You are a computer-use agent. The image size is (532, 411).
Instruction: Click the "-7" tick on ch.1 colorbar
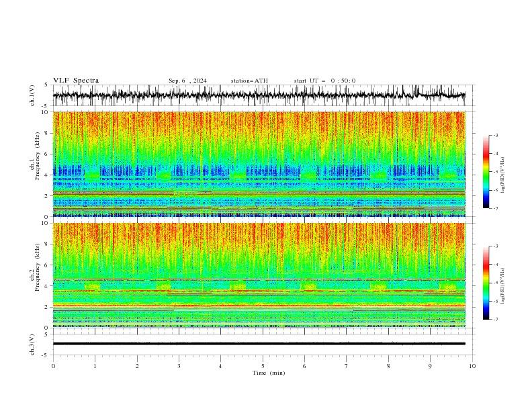496,208
